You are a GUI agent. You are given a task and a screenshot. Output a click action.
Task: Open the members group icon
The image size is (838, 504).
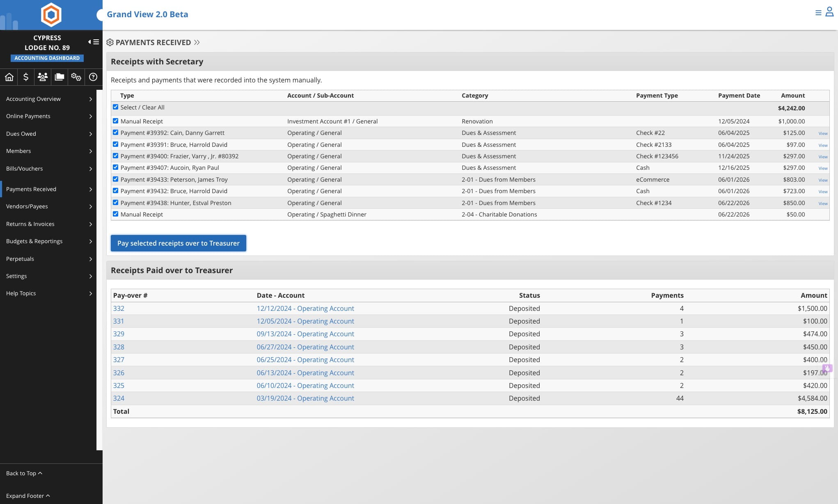coord(43,77)
